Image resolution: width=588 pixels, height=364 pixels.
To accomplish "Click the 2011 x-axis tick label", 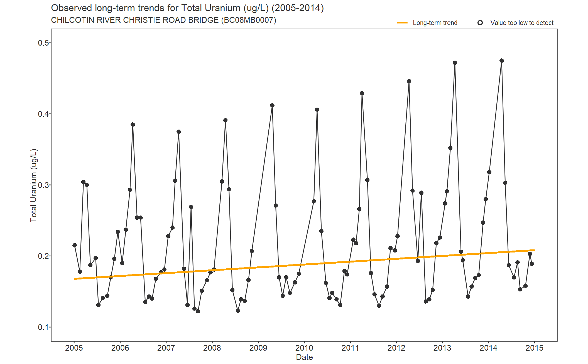I will point(350,348).
